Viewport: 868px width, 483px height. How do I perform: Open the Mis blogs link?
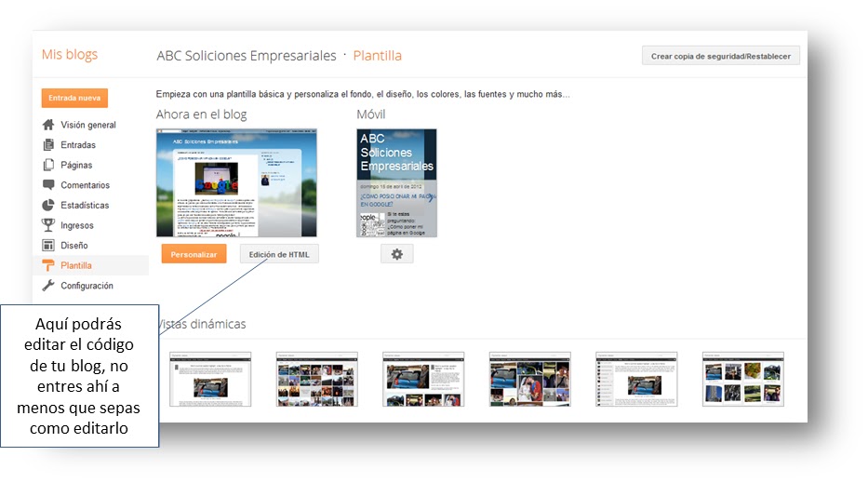70,54
